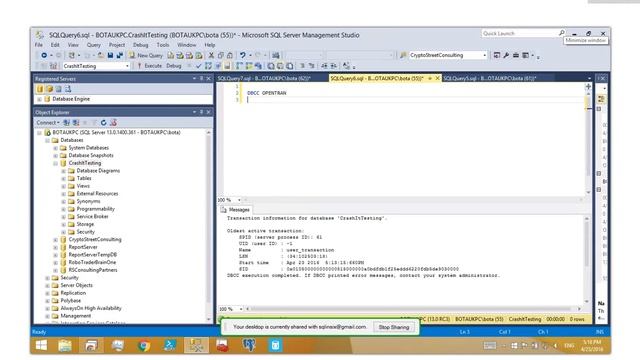Collapse the Databases folder
This screenshot has height=360, width=640.
pos(47,140)
